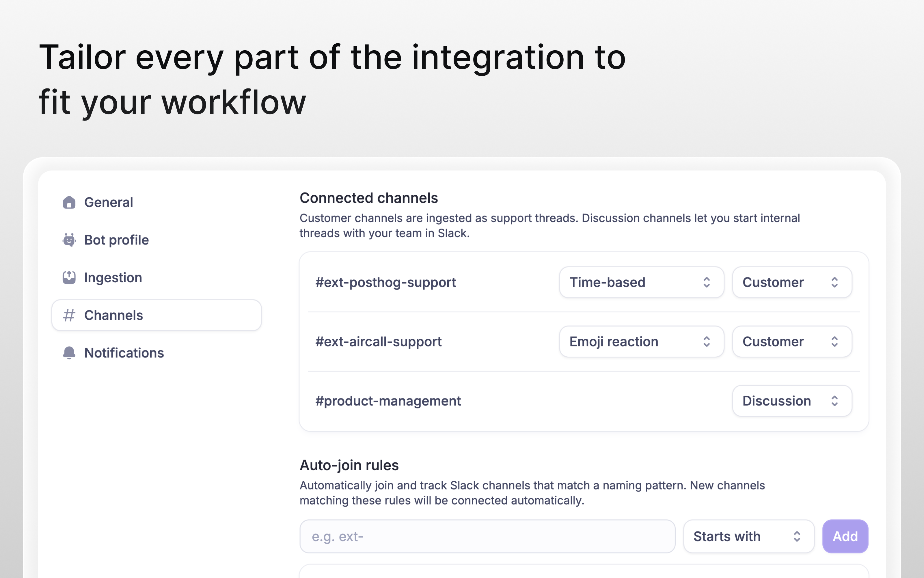Open Customer type dropdown for #ext-aircall-support

coord(792,341)
